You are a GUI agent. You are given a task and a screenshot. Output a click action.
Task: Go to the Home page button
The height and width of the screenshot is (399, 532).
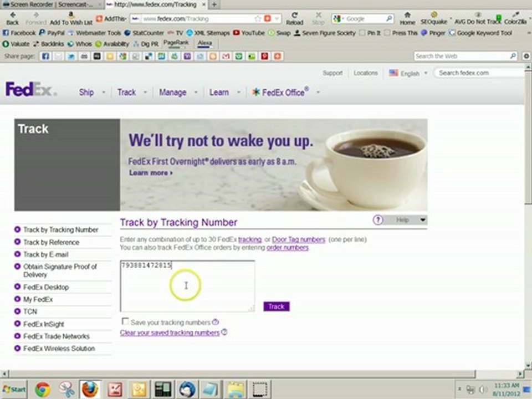pyautogui.click(x=407, y=18)
